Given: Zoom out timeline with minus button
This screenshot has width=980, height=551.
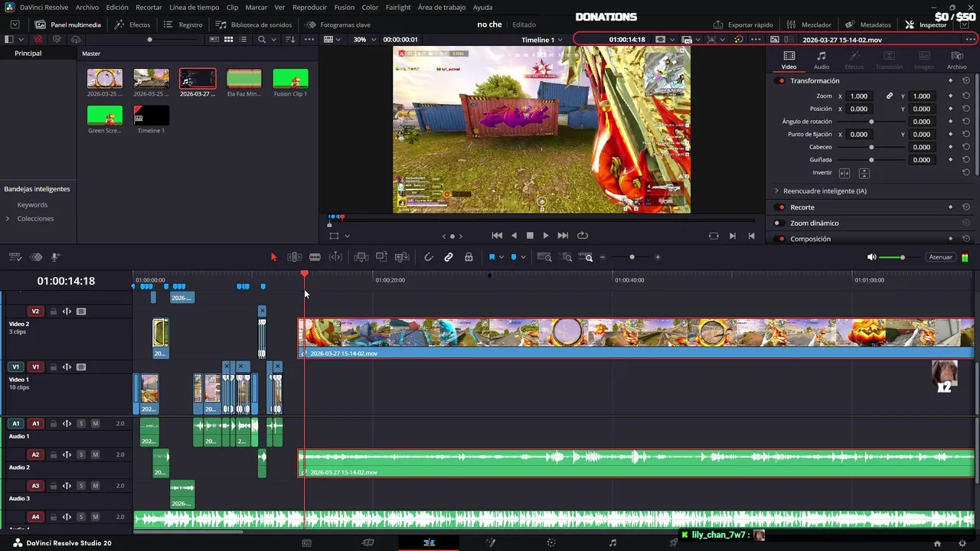Looking at the screenshot, I should click(603, 257).
